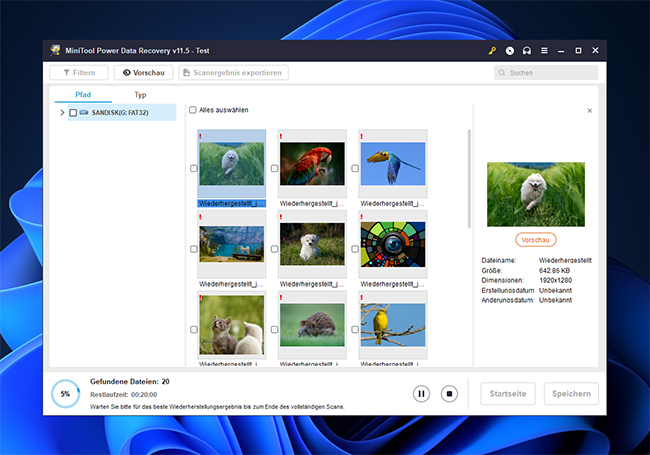This screenshot has height=455, width=650.
Task: Check the white puppy photo checkbox
Action: (274, 249)
